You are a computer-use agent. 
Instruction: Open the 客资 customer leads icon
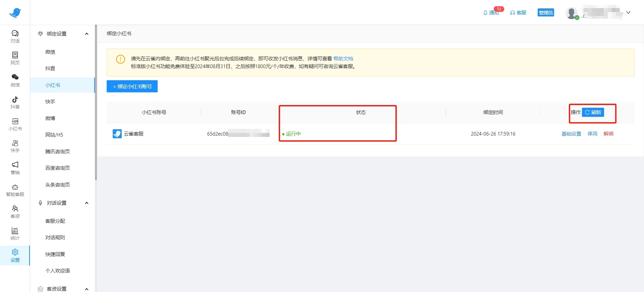(15, 211)
